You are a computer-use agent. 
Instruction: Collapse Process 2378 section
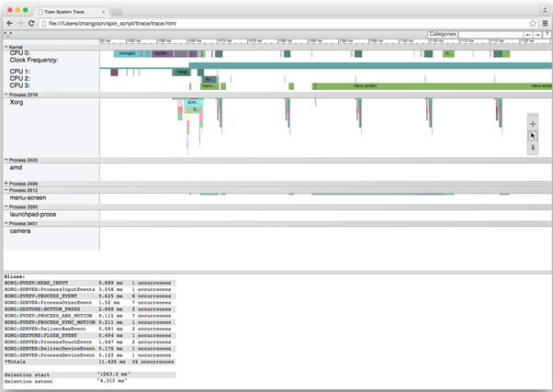pyautogui.click(x=6, y=95)
